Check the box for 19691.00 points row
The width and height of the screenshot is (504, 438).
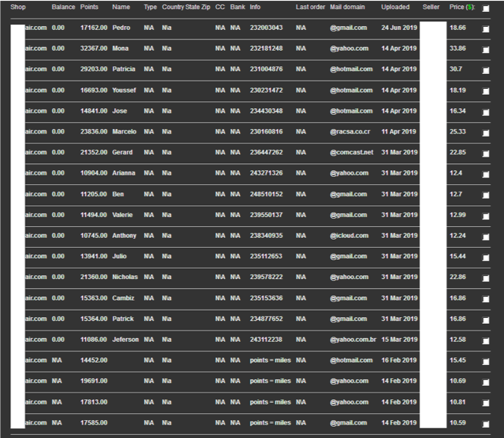[486, 382]
